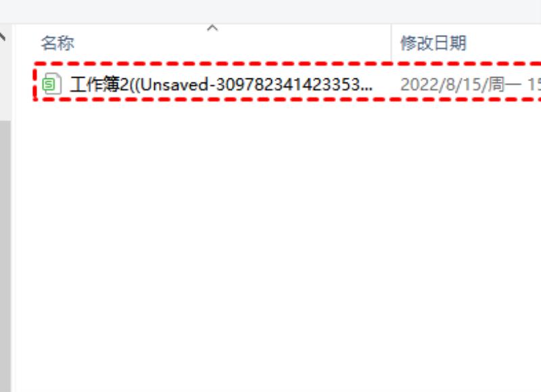Click the divider between 名称 and 修改日期
The image size is (541, 392).
coord(392,43)
